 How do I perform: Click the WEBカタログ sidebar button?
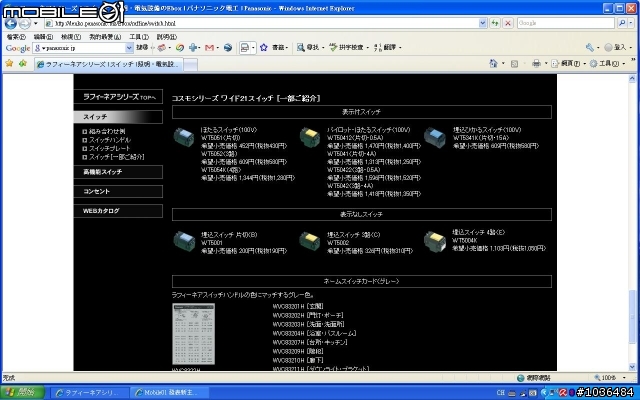118,211
